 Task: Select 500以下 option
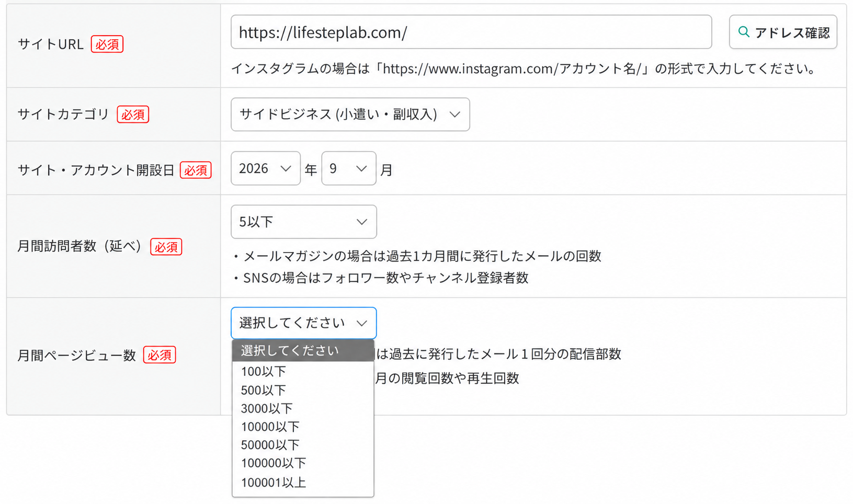pyautogui.click(x=303, y=390)
